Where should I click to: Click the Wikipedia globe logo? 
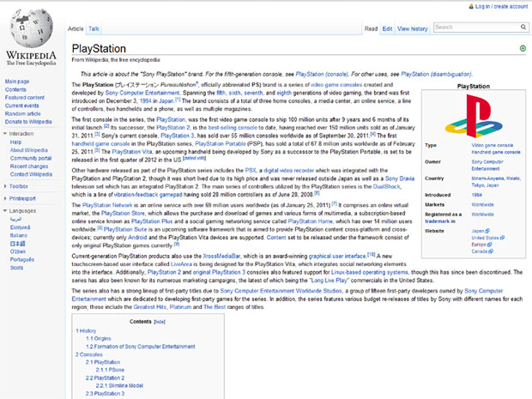click(31, 28)
